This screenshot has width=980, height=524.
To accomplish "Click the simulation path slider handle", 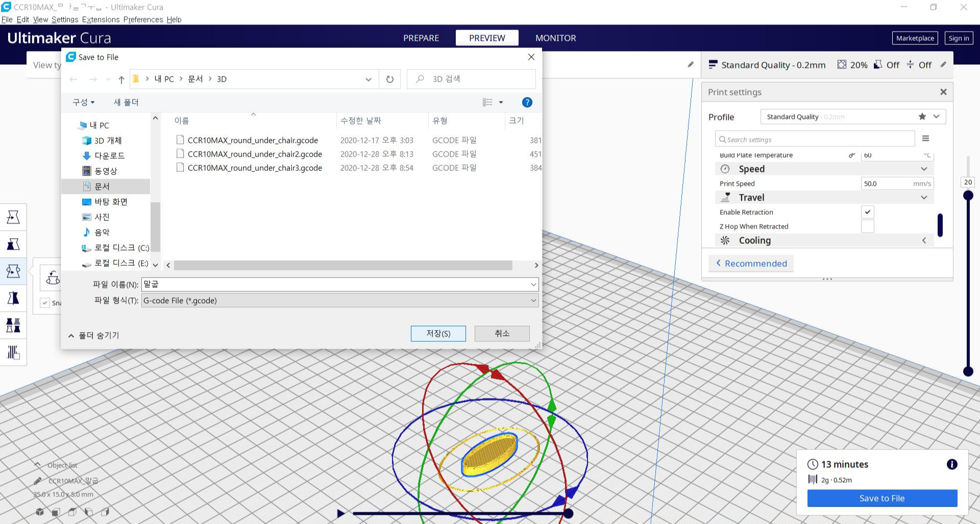I will (568, 513).
